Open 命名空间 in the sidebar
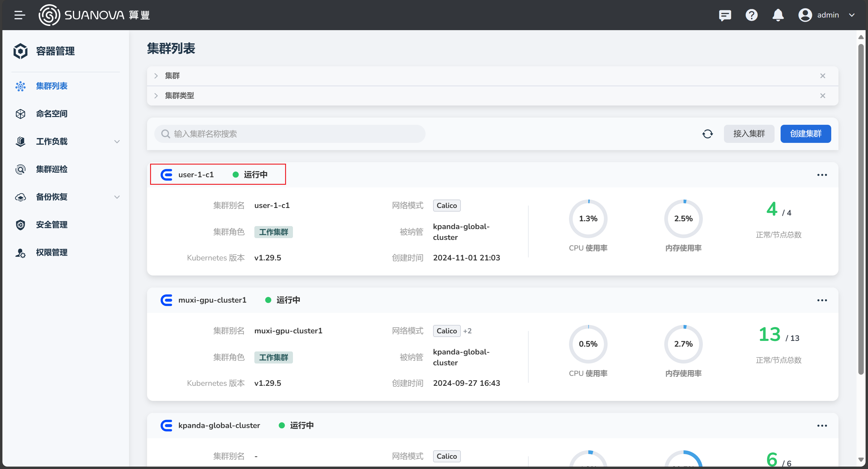The image size is (868, 469). point(52,114)
